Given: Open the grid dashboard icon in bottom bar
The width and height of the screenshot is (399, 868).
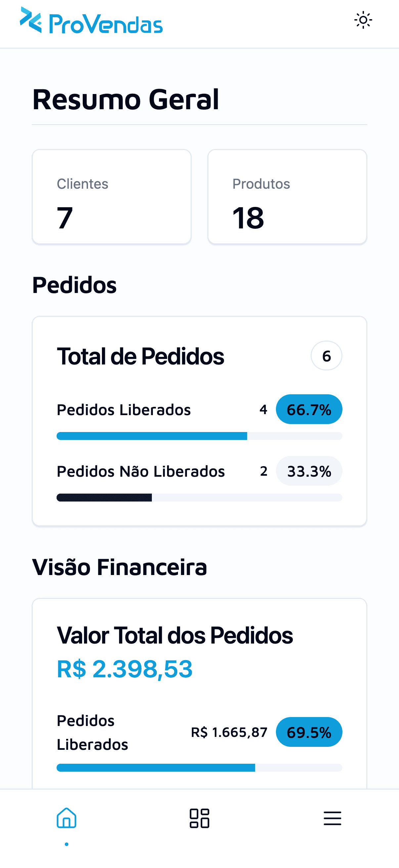Looking at the screenshot, I should 199,818.
